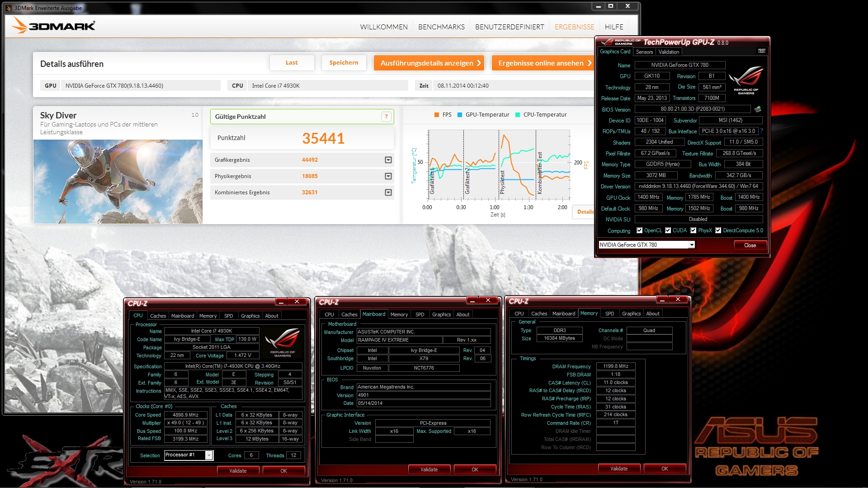
Task: Click the Driver Version field in GPU-Z
Action: point(698,186)
